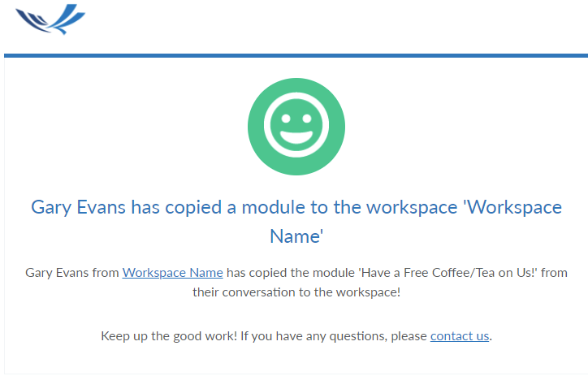Click the text 'Have a Free Coffee/Tea on Us!'
The width and height of the screenshot is (588, 376).
click(x=449, y=273)
